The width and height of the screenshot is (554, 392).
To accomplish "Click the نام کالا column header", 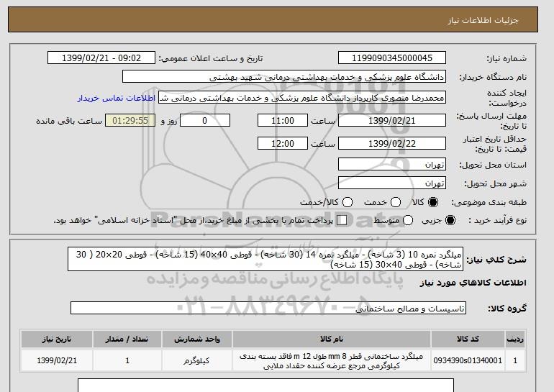I will tap(332, 339).
